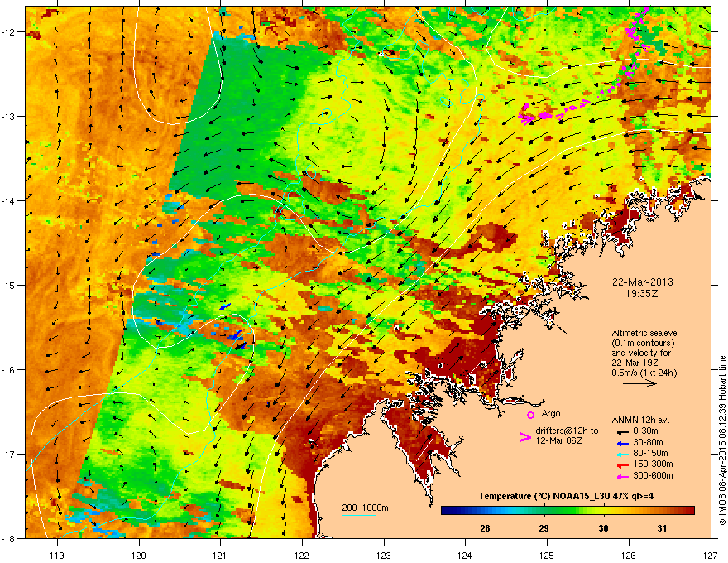Click the '0-30m' depth label

pos(645,431)
